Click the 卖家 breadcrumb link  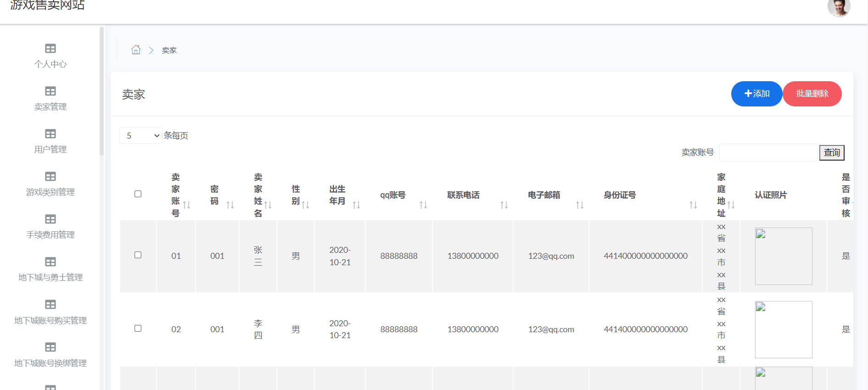coord(169,50)
